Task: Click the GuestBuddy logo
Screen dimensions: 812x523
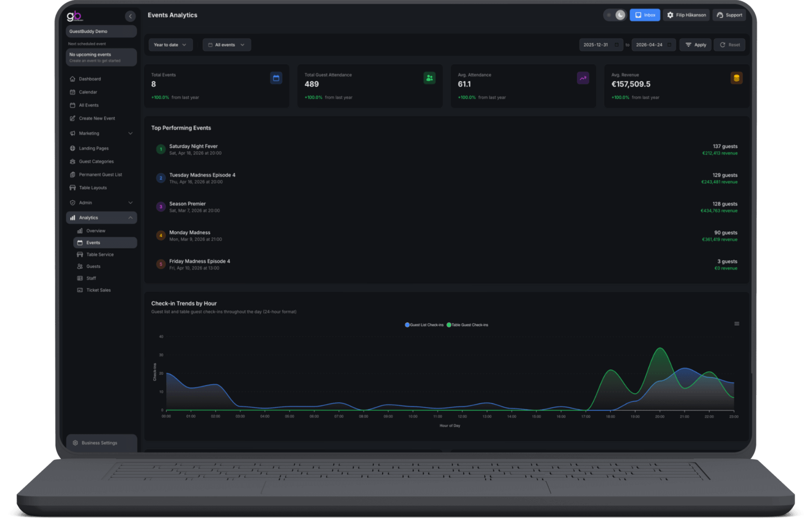Action: click(75, 16)
